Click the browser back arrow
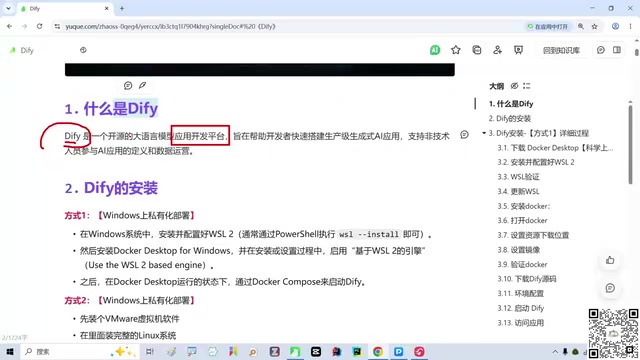 click(x=9, y=26)
